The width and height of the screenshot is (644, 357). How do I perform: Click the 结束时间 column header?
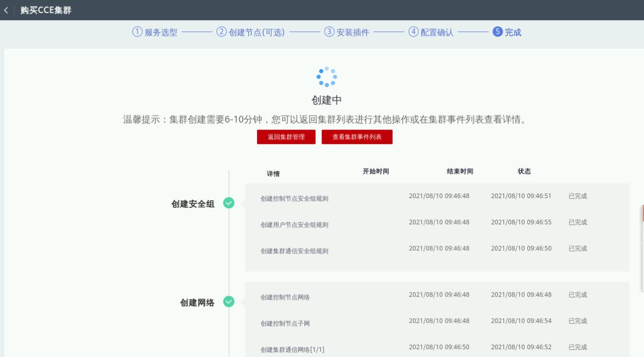460,171
